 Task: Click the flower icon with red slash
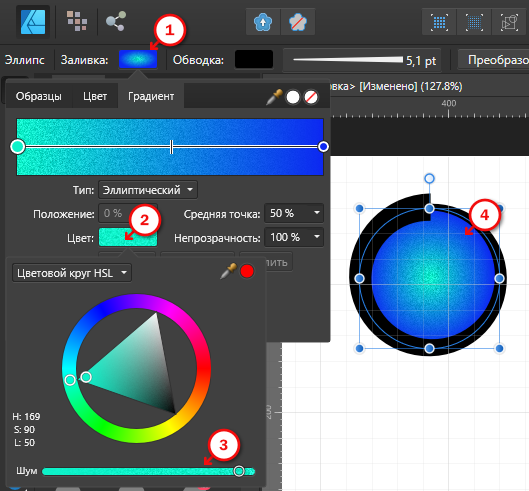click(x=298, y=22)
